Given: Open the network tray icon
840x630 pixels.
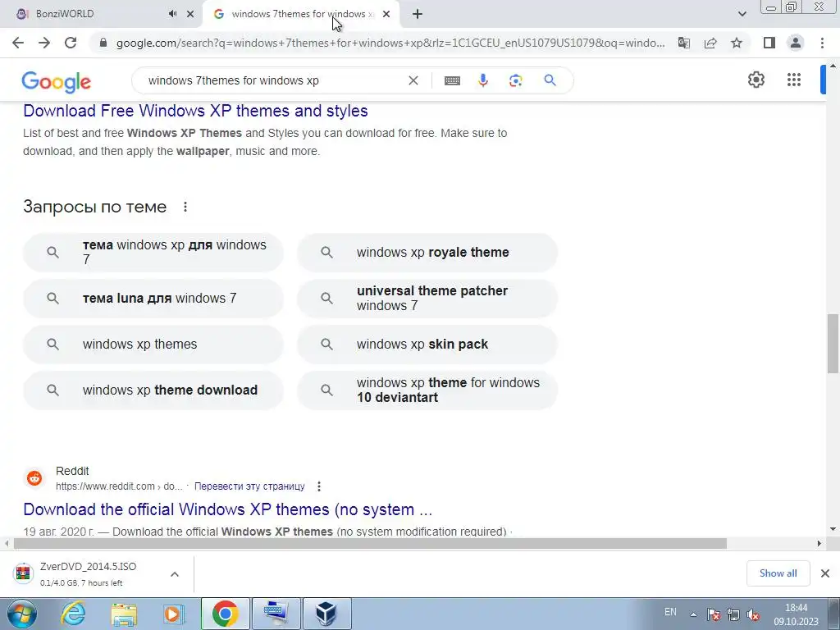Looking at the screenshot, I should 733,614.
